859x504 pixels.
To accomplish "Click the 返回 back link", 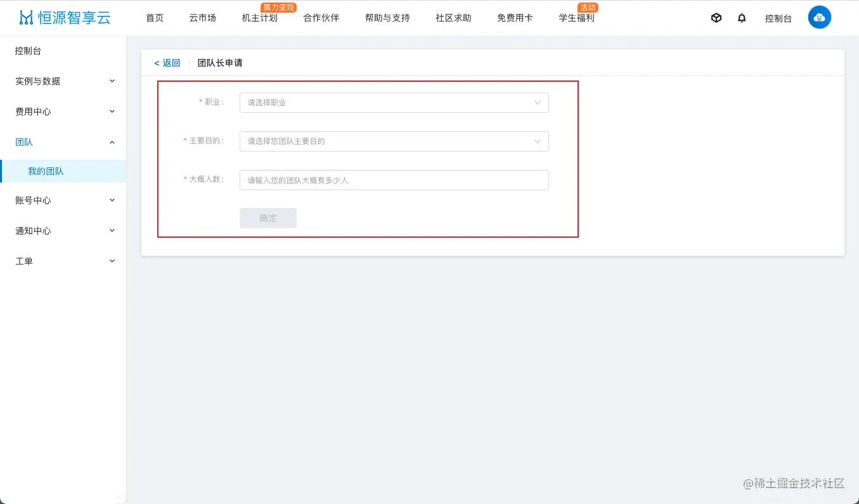I will (x=167, y=63).
